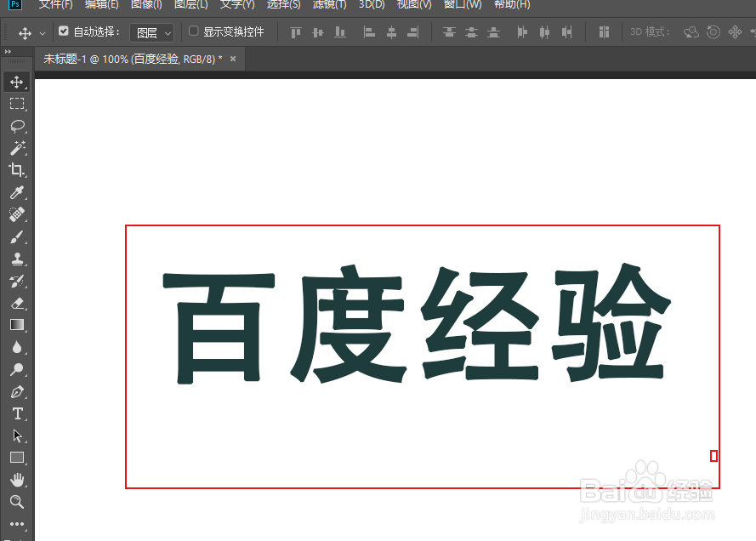Click the 3D roll mode icon
The image size is (756, 541).
pos(713,32)
